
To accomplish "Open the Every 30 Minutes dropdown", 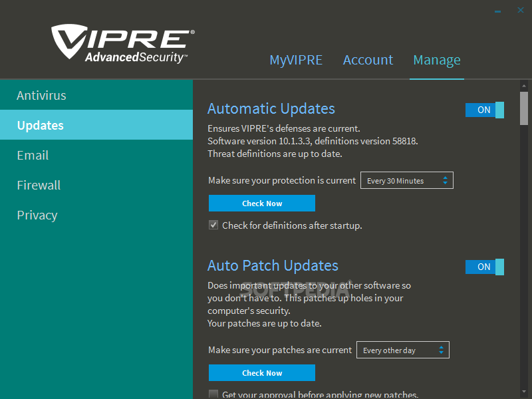I will coord(406,180).
